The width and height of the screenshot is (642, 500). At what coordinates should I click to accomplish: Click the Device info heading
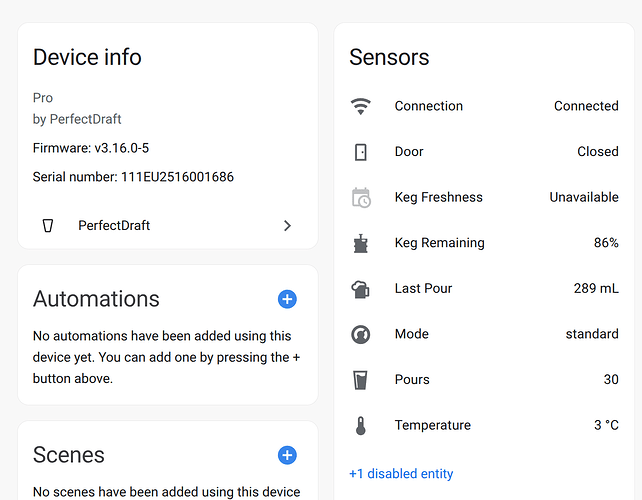tap(87, 57)
